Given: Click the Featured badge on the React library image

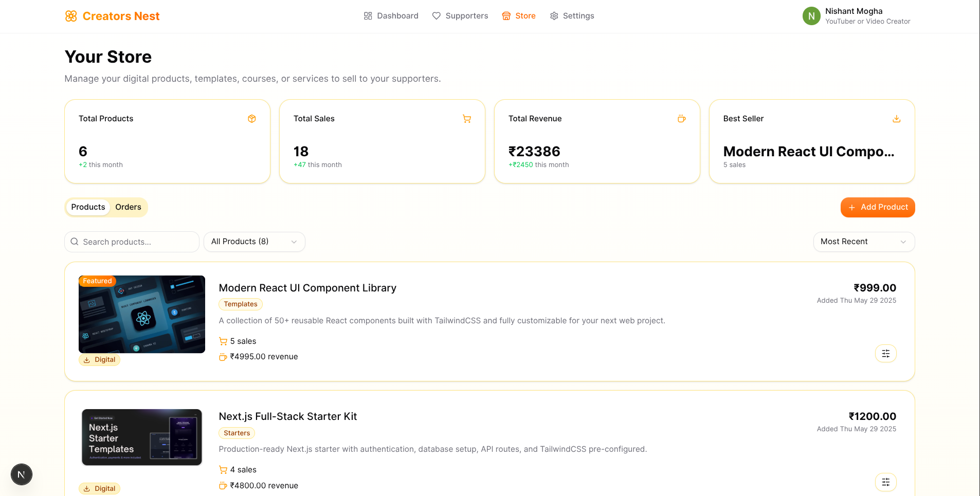Looking at the screenshot, I should click(x=97, y=281).
